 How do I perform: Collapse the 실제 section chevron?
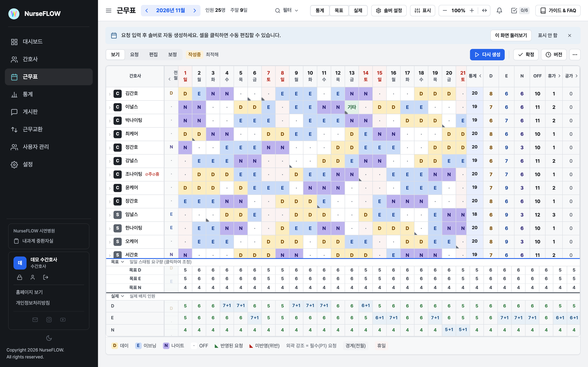click(122, 296)
